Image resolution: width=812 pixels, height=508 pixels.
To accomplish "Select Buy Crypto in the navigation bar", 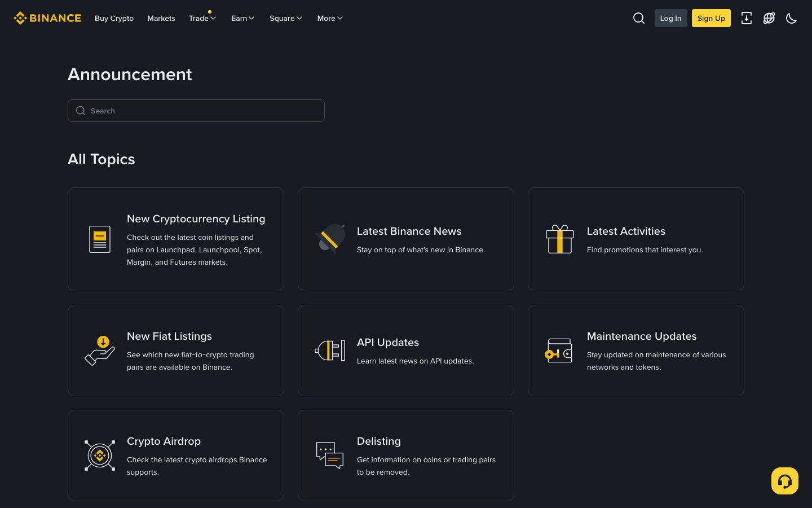I will pos(114,18).
